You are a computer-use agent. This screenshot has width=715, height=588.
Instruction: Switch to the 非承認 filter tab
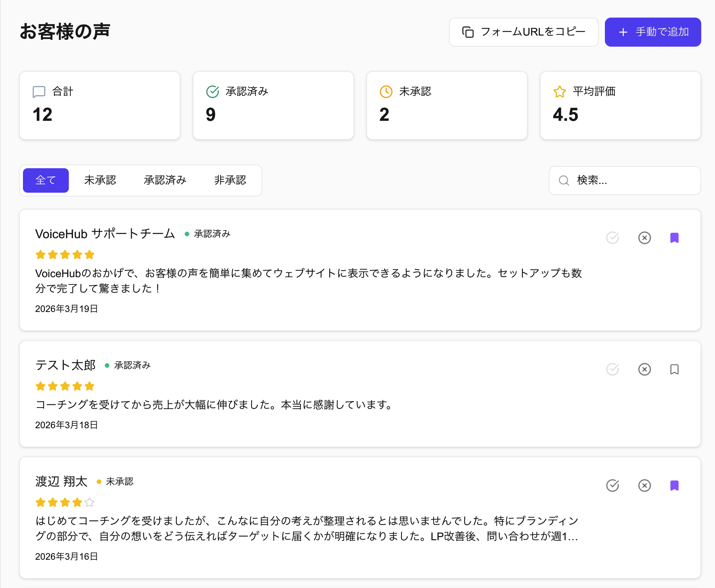point(230,180)
